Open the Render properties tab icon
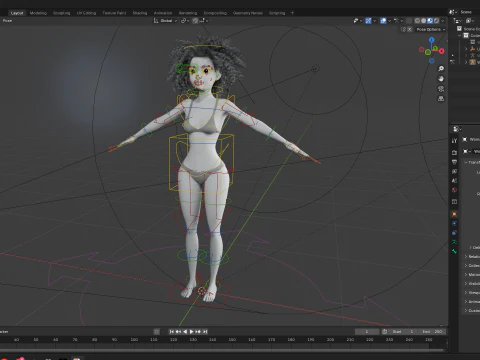Screen dimensions: 480x360 454,152
